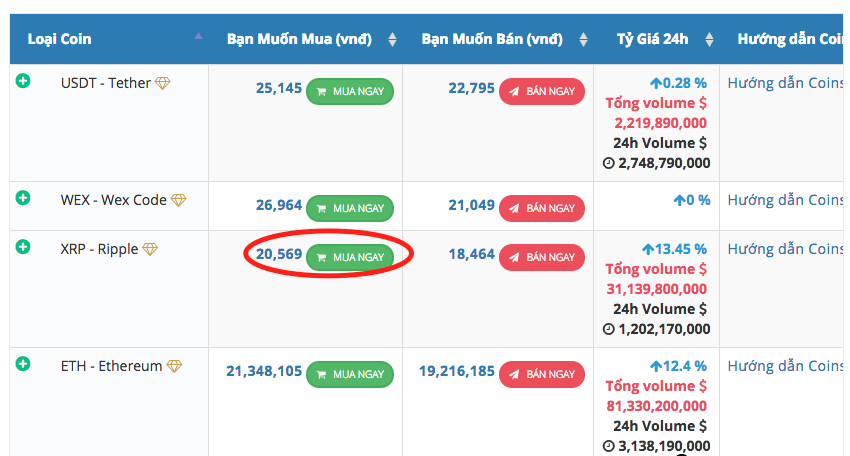Sort by Bạn Muốn Mua (vnđ) column arrows
Image resolution: width=850 pixels, height=456 pixels.
pyautogui.click(x=392, y=39)
